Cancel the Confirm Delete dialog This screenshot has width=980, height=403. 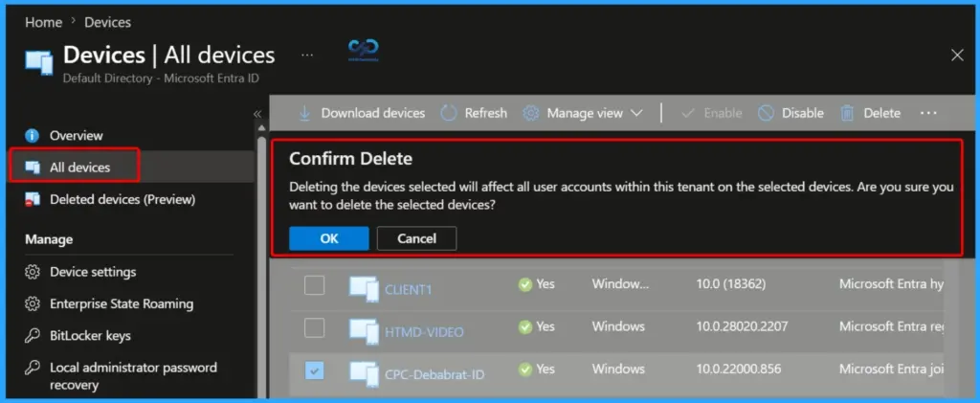click(417, 238)
